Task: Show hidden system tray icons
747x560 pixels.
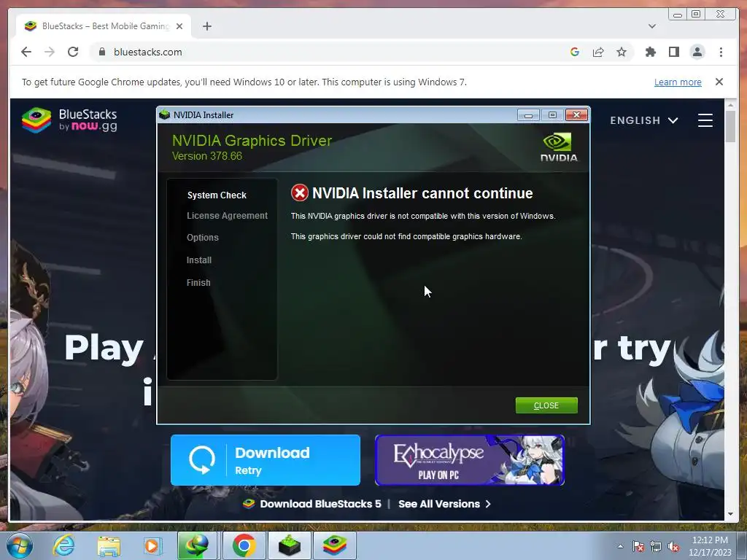Action: (x=620, y=546)
